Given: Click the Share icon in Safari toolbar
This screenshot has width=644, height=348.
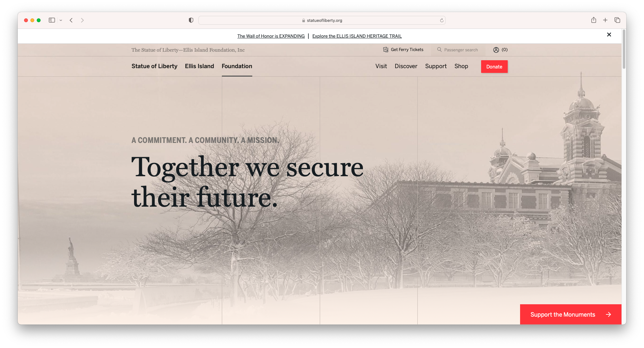Looking at the screenshot, I should (594, 20).
